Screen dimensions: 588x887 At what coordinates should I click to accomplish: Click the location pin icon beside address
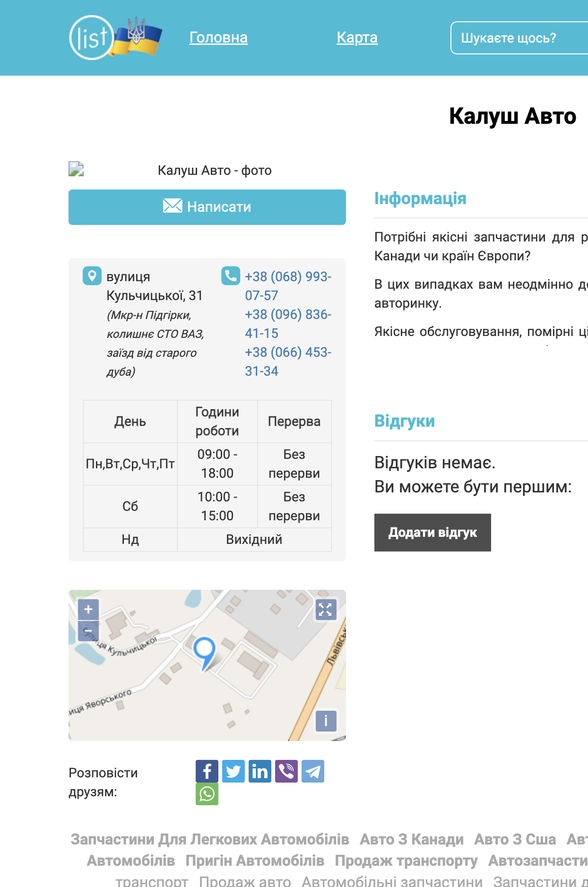(92, 276)
